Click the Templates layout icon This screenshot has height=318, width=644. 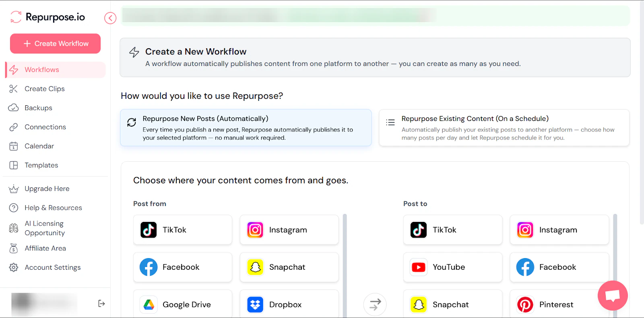(14, 165)
